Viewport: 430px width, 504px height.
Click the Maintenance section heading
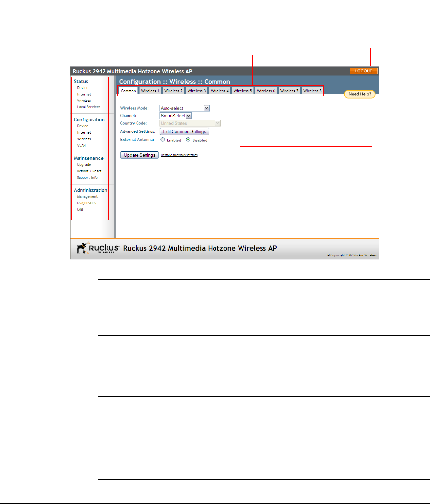(x=89, y=158)
